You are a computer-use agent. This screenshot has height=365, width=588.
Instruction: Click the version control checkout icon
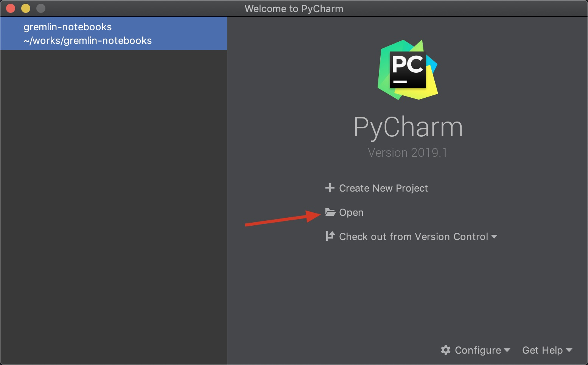[330, 236]
